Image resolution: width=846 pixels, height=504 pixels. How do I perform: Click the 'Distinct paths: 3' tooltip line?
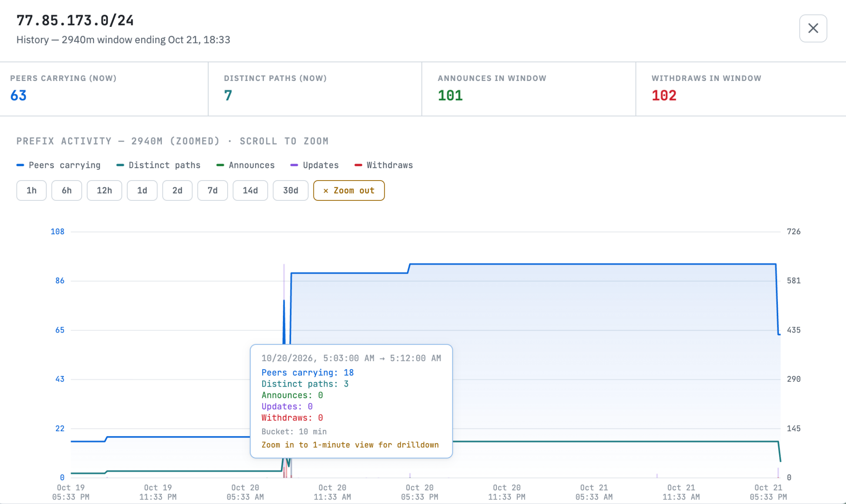[305, 384]
